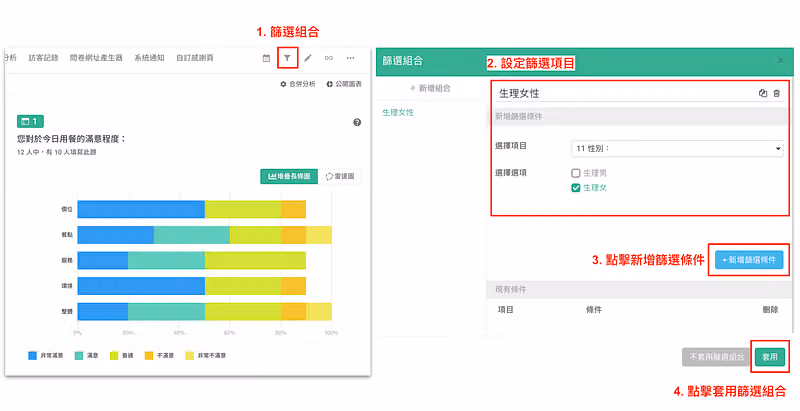
Task: Switch to 雷達圖 chart view
Action: pyautogui.click(x=340, y=176)
